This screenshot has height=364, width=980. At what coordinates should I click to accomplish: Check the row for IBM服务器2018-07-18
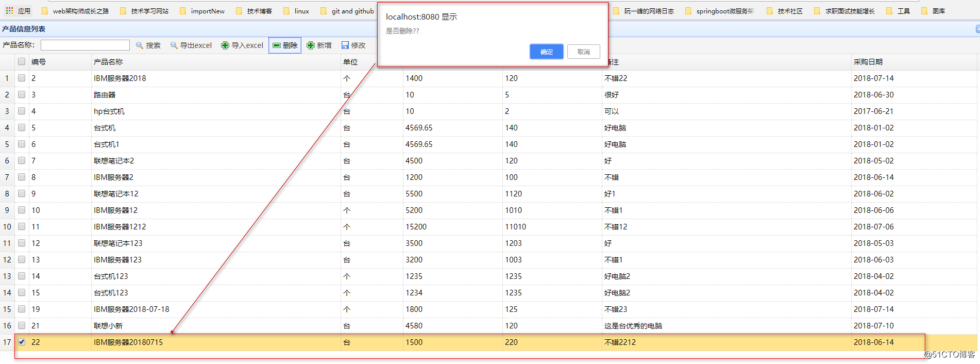click(x=22, y=309)
